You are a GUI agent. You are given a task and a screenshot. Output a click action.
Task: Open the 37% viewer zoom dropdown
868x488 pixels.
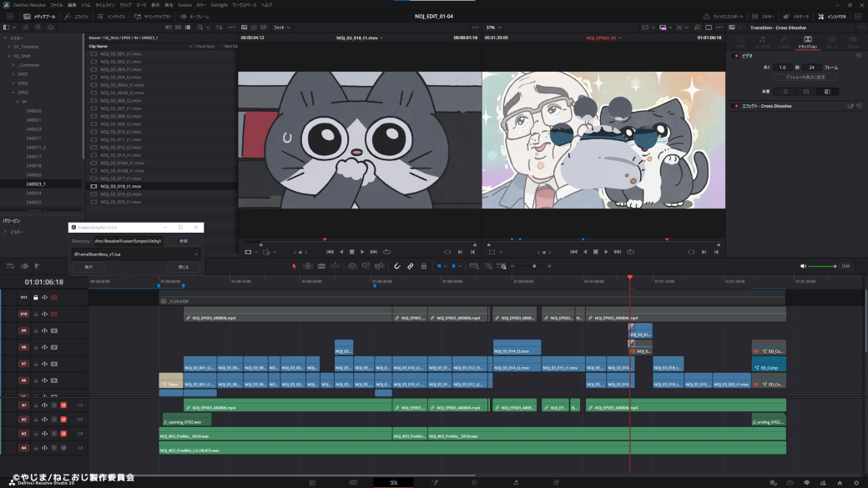[493, 27]
